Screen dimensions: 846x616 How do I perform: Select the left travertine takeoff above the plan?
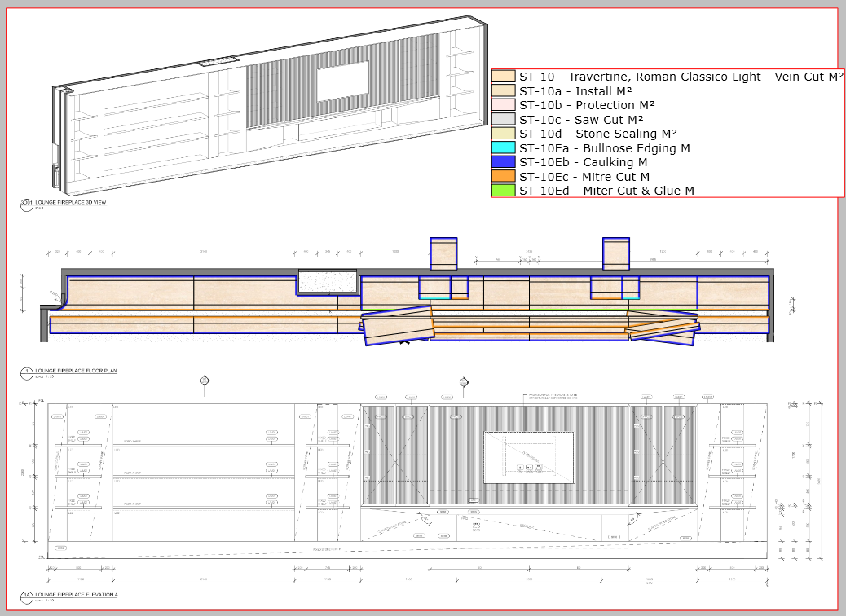[x=443, y=253]
